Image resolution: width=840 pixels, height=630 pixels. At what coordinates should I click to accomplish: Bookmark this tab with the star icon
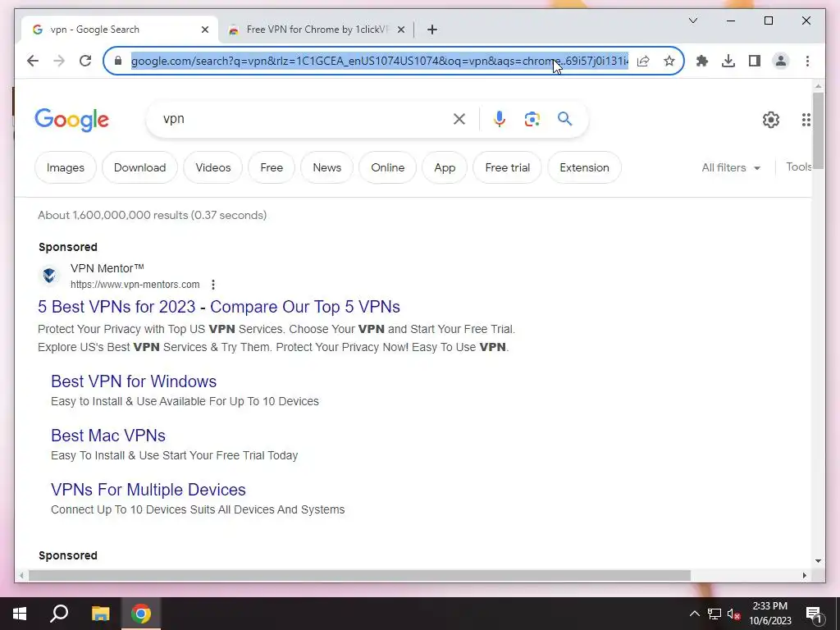pyautogui.click(x=669, y=61)
